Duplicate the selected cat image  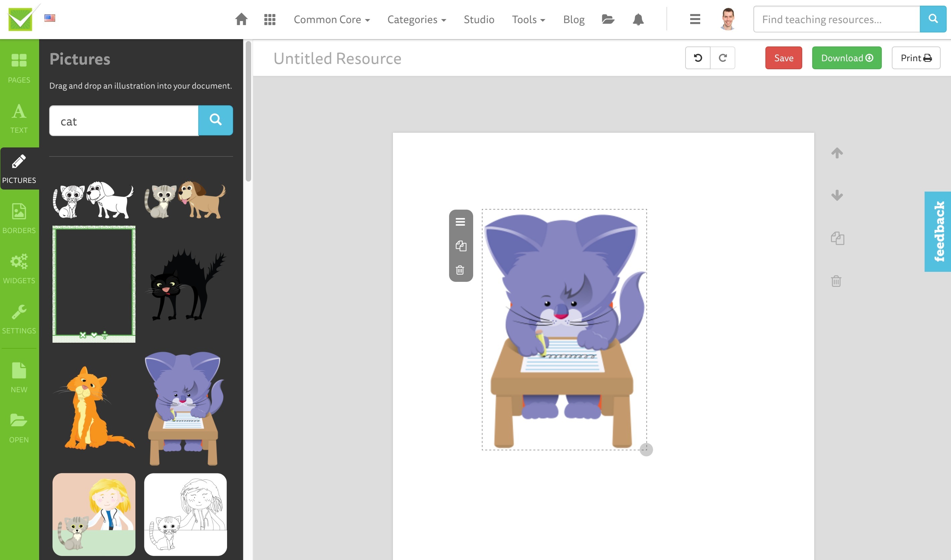click(461, 246)
